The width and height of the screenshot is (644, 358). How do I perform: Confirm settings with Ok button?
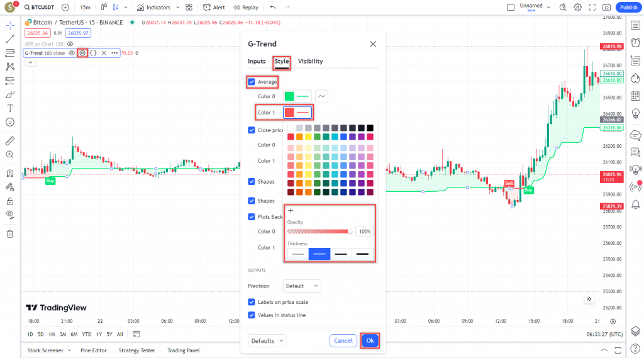point(370,341)
